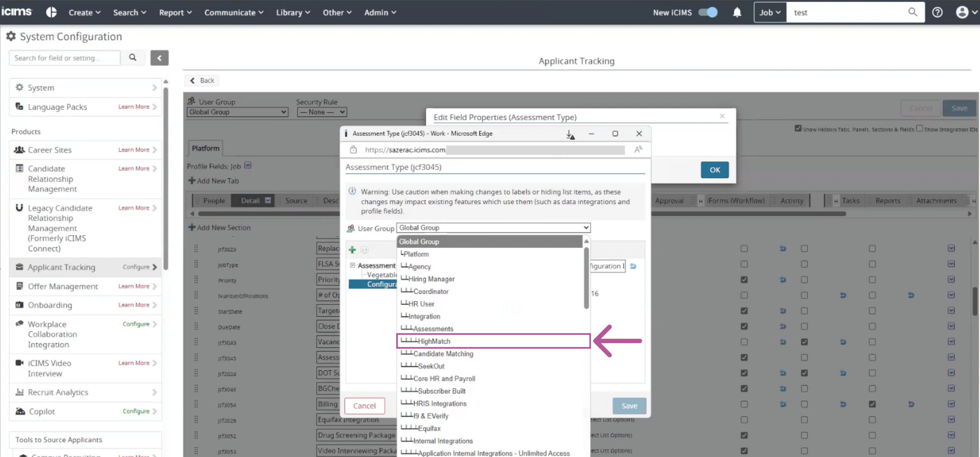This screenshot has height=457, width=980.
Task: Toggle Show Integration IDs checkbox
Action: point(920,128)
